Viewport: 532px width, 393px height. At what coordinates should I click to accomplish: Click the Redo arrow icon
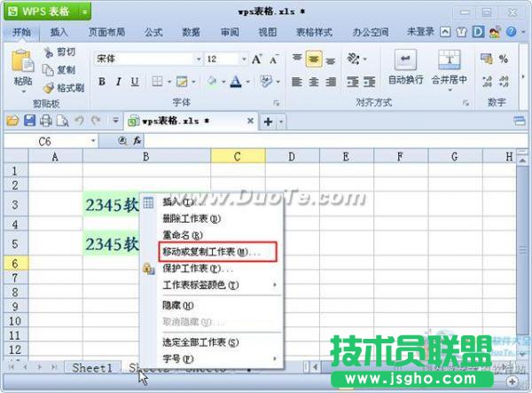(x=96, y=120)
